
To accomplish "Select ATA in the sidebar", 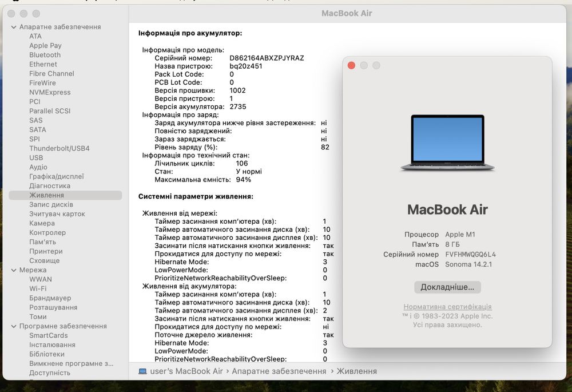I will [x=35, y=36].
